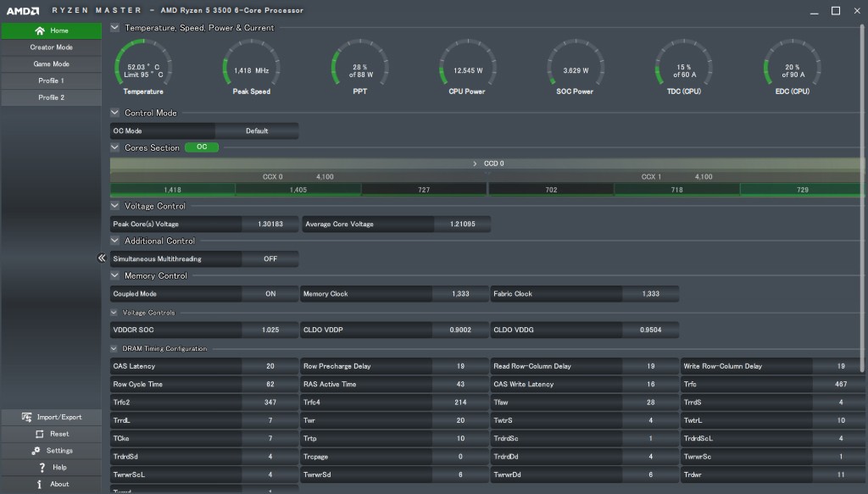Collapse the Control Mode section
This screenshot has height=494, width=868.
(x=115, y=113)
